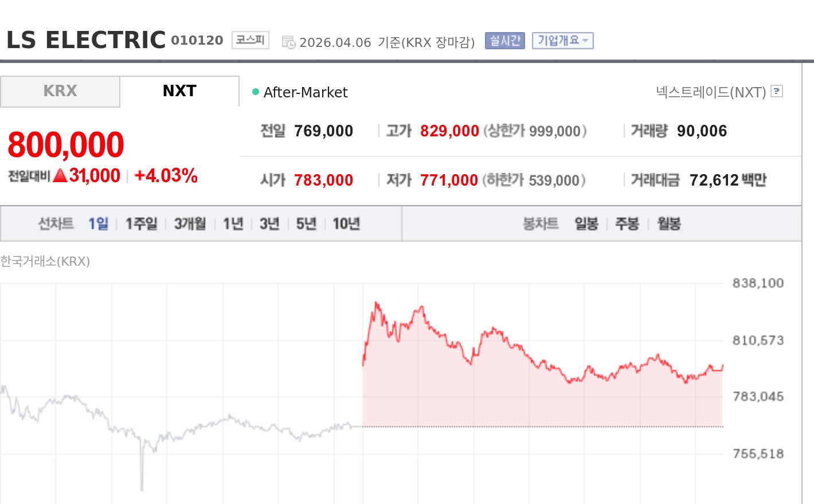Select the NXT tab

(179, 90)
